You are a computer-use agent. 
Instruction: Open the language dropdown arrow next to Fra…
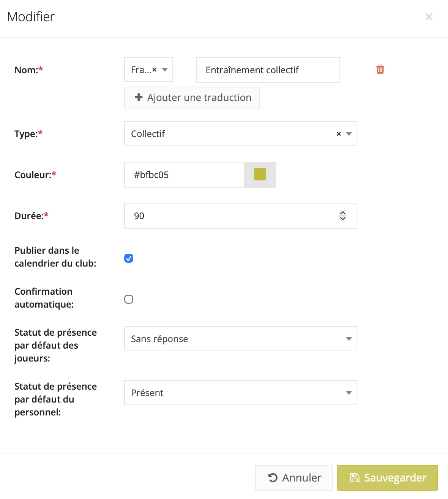(x=165, y=70)
